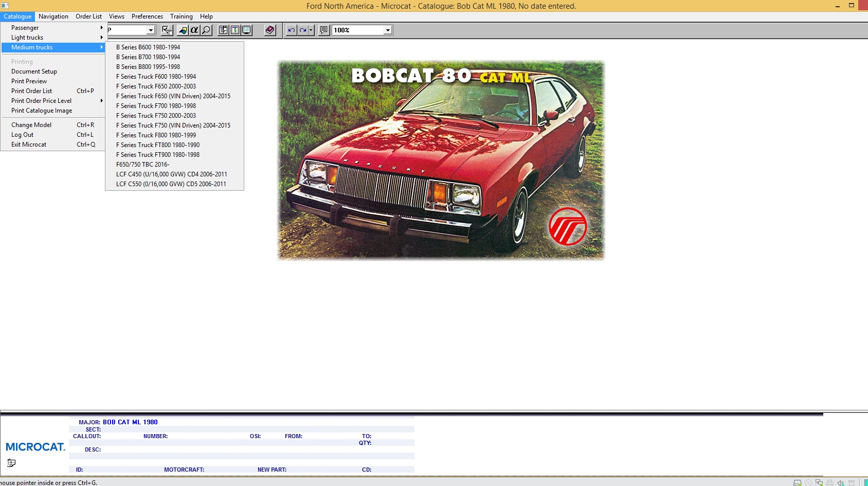Image resolution: width=868 pixels, height=486 pixels.
Task: Click the parts list view icon
Action: tap(223, 30)
